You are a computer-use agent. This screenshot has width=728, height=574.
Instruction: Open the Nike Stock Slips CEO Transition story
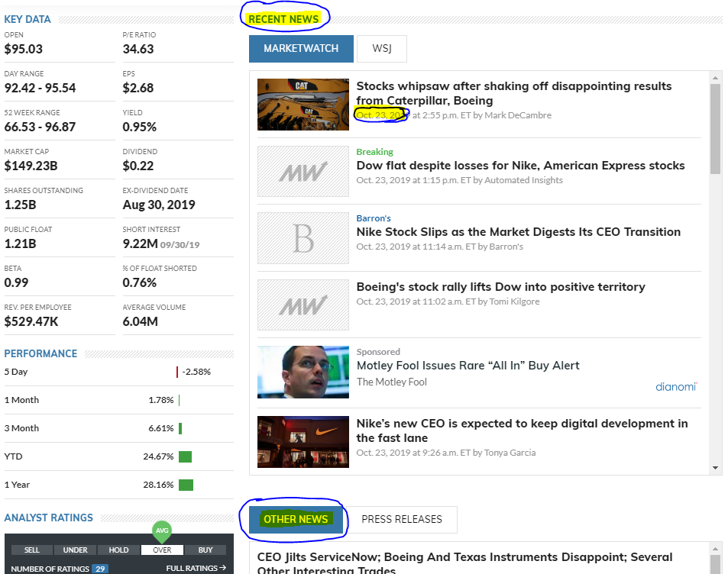point(518,232)
